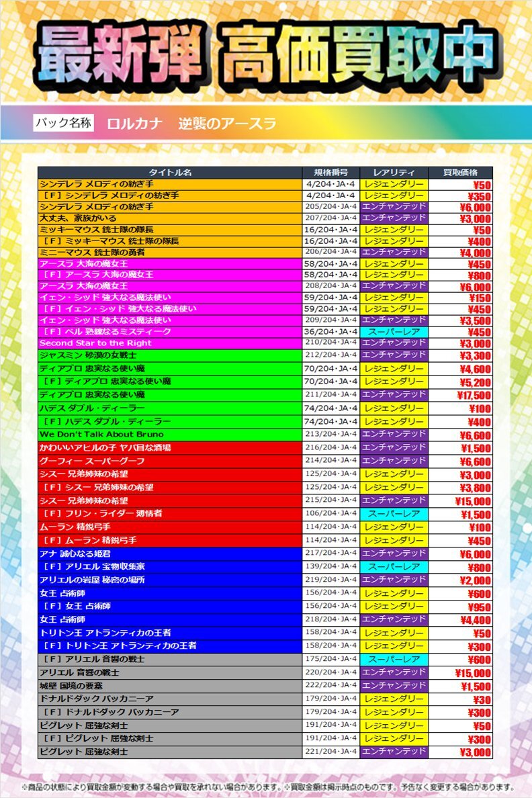Image resolution: width=532 pixels, height=798 pixels.
Task: Select the ¥3,500 price cell
Action: (460, 320)
